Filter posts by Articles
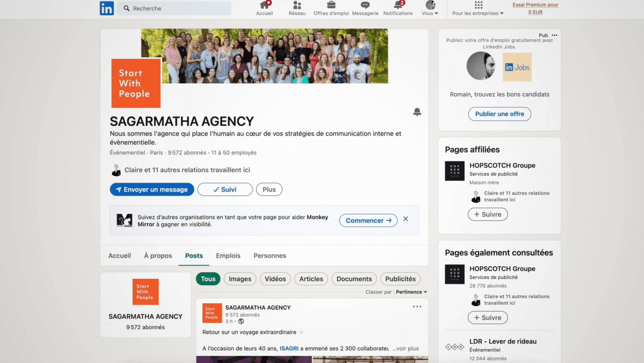Image resolution: width=644 pixels, height=363 pixels. tap(311, 279)
